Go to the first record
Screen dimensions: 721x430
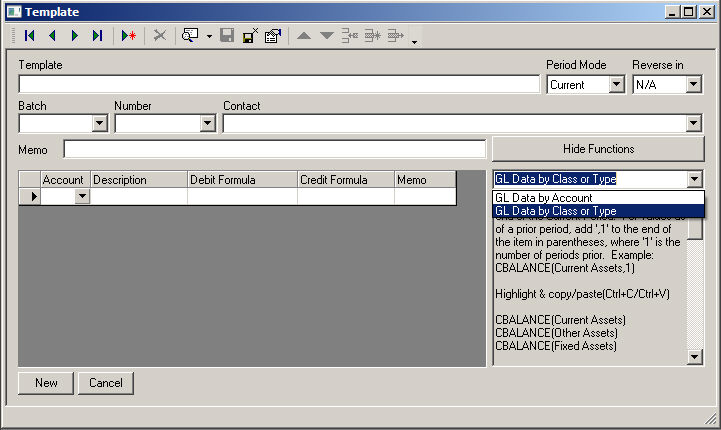click(x=30, y=35)
